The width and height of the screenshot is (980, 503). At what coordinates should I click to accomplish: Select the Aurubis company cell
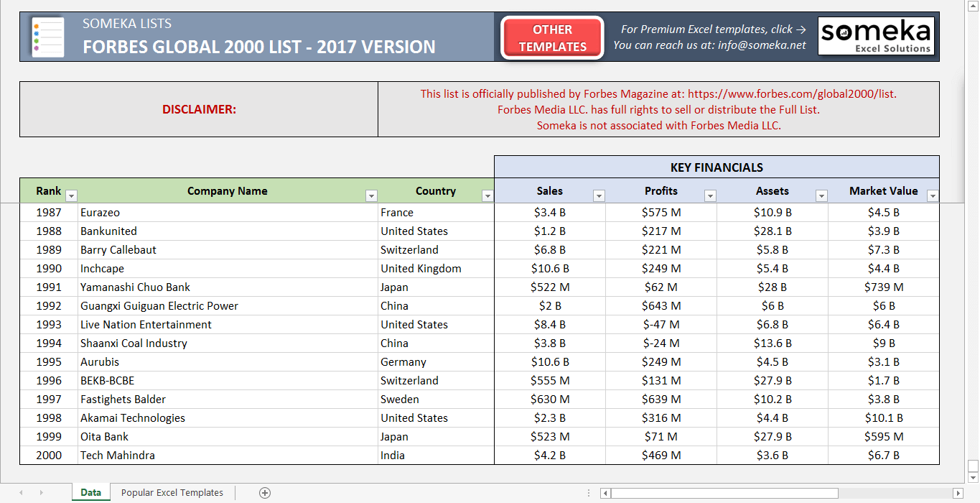(228, 362)
